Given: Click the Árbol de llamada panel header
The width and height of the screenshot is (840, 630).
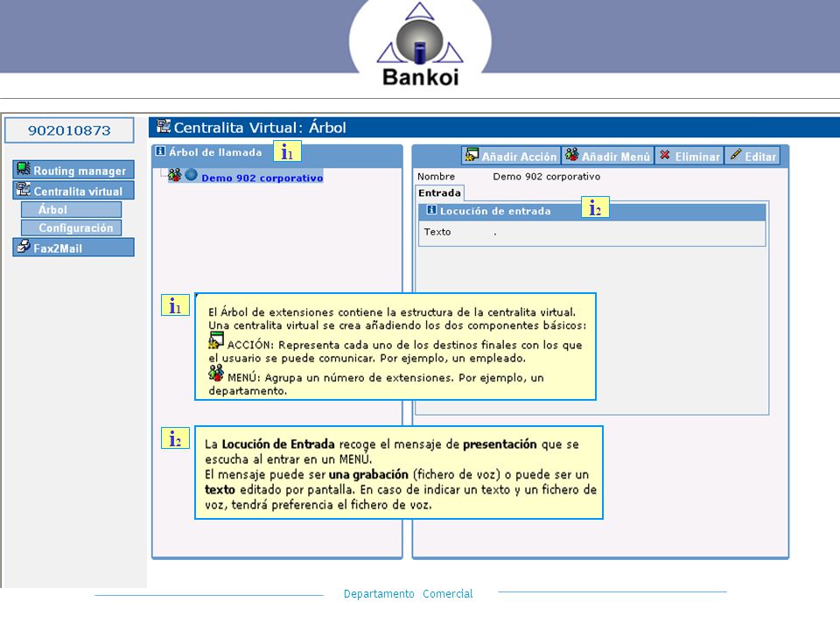Looking at the screenshot, I should [x=277, y=152].
